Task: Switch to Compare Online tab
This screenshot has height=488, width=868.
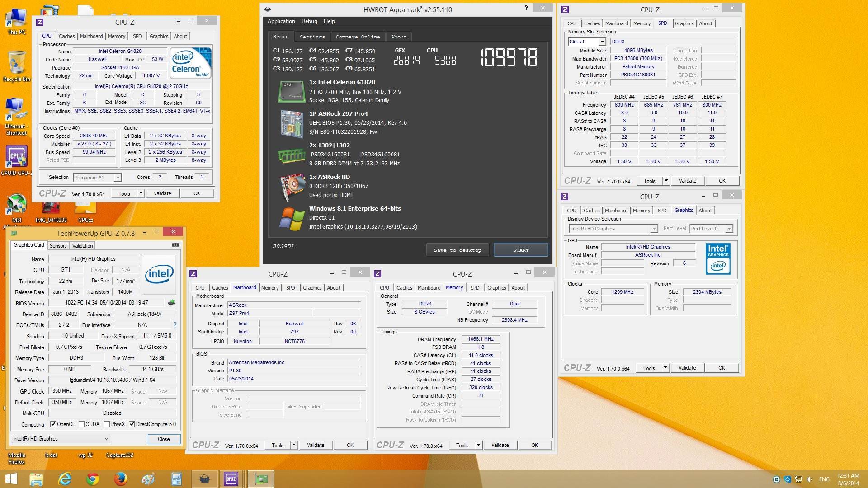Action: pyautogui.click(x=358, y=37)
